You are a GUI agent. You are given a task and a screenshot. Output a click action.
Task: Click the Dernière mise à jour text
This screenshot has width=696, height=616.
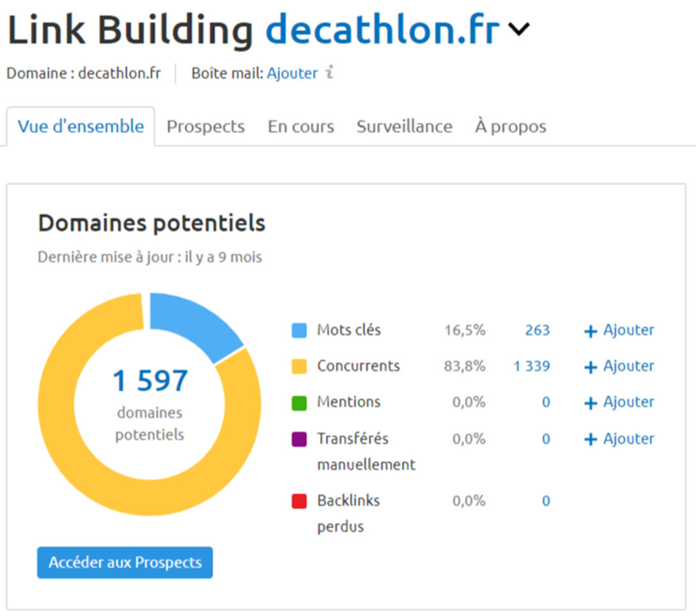point(150,258)
